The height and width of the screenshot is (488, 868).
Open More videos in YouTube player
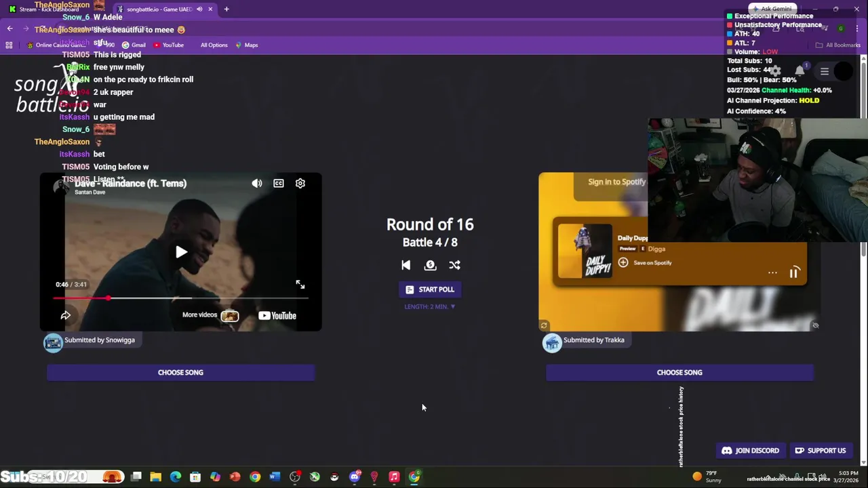point(210,315)
